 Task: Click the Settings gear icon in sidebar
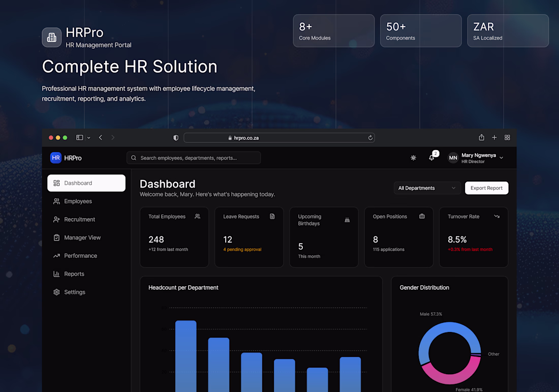tap(56, 292)
